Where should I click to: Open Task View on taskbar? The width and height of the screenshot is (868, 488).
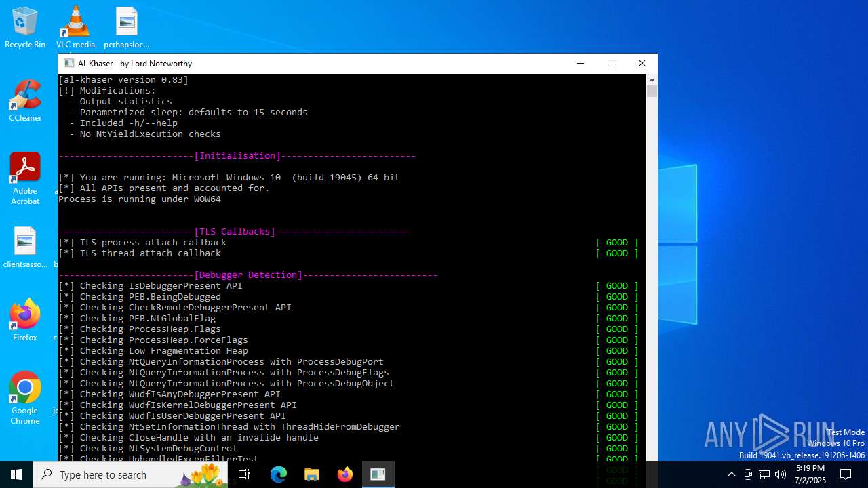[244, 474]
